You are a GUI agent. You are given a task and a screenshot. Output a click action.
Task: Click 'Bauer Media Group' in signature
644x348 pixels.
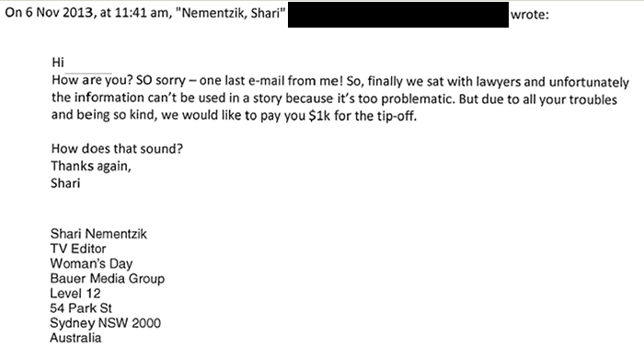tap(108, 279)
